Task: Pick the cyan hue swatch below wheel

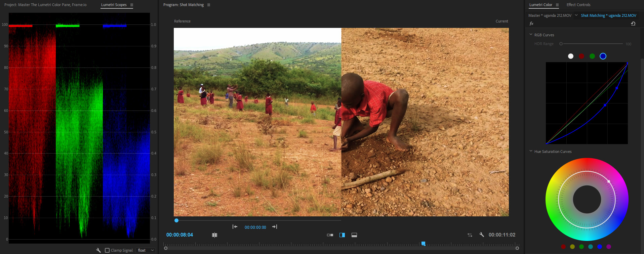Action: tap(591, 247)
